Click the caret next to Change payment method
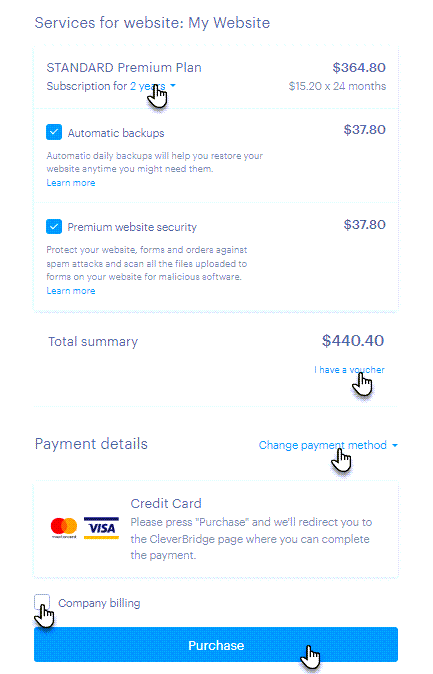 395,445
